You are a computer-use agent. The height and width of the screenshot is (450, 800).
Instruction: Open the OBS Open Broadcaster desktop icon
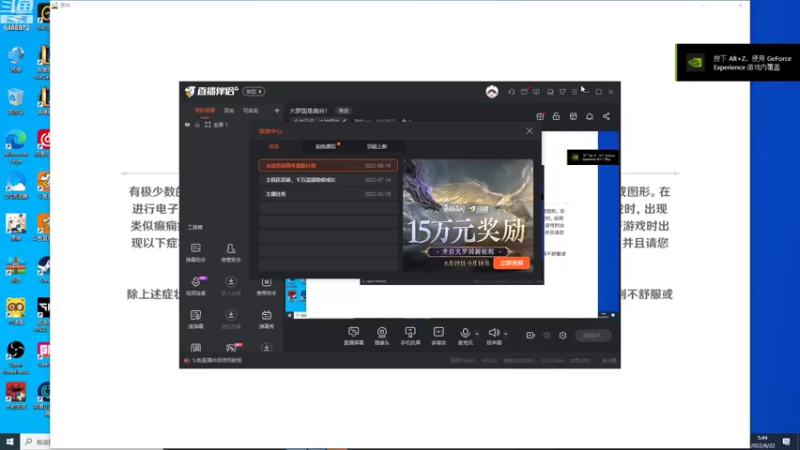tap(16, 357)
